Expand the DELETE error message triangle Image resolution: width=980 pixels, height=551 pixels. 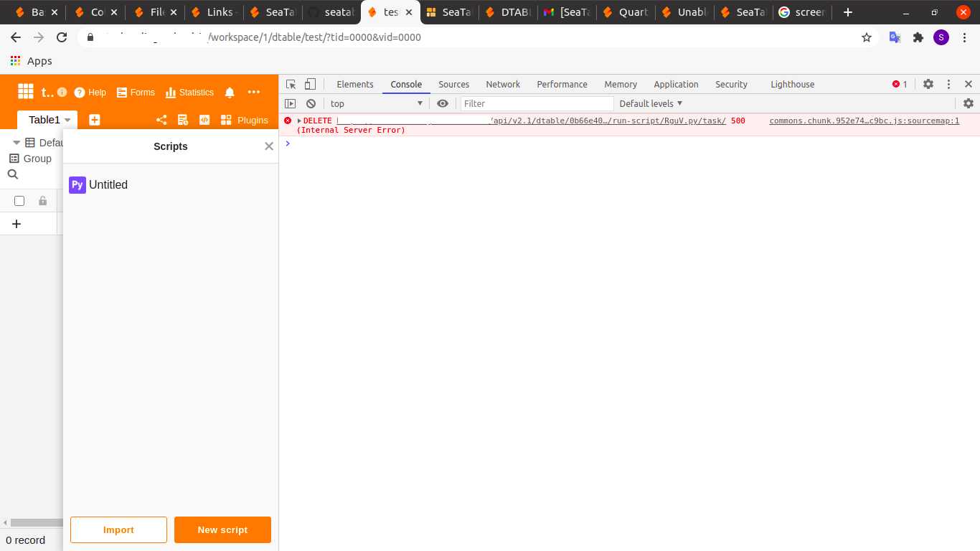coord(299,121)
